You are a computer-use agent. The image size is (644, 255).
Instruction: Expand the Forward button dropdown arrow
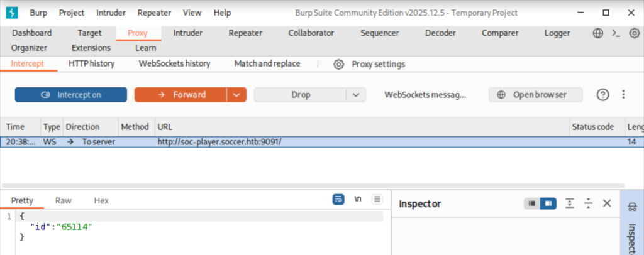point(236,95)
